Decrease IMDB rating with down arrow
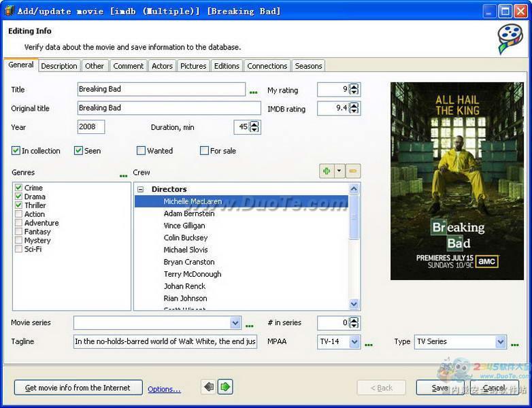This screenshot has height=408, width=532. [354, 111]
